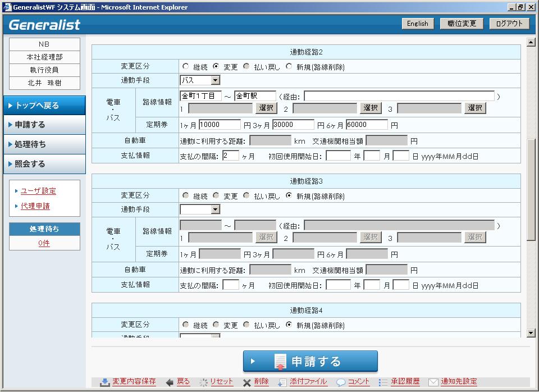539x392 pixels.
Task: Click the delete (削除) X icon
Action: tap(246, 382)
